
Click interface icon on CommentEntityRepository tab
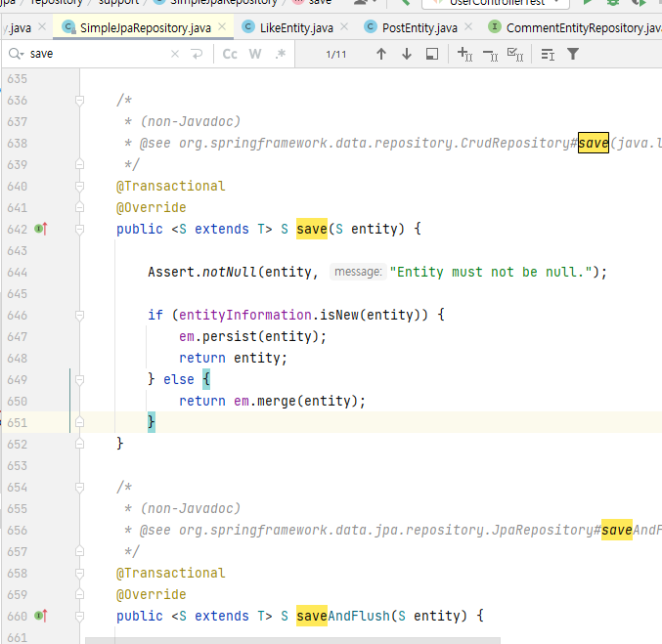tap(495, 27)
